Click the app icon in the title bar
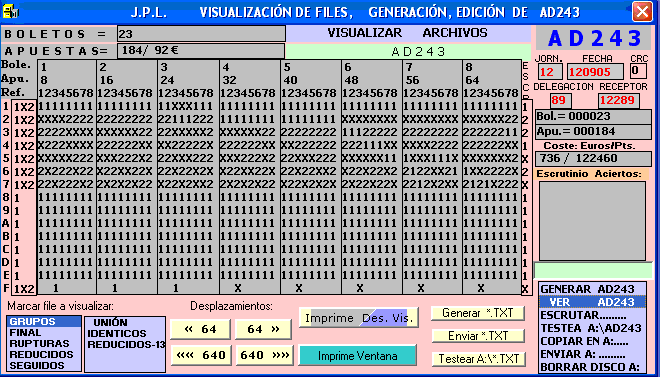This screenshot has width=660, height=377. [10, 11]
